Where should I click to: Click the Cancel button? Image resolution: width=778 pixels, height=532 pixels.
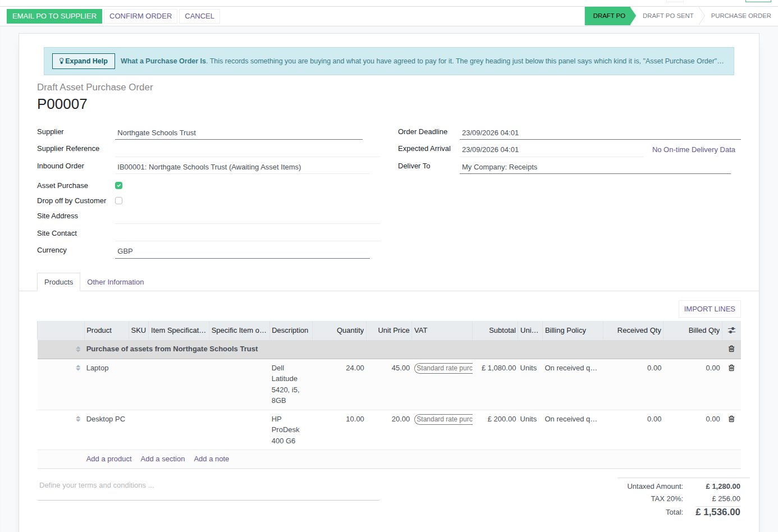[x=199, y=16]
